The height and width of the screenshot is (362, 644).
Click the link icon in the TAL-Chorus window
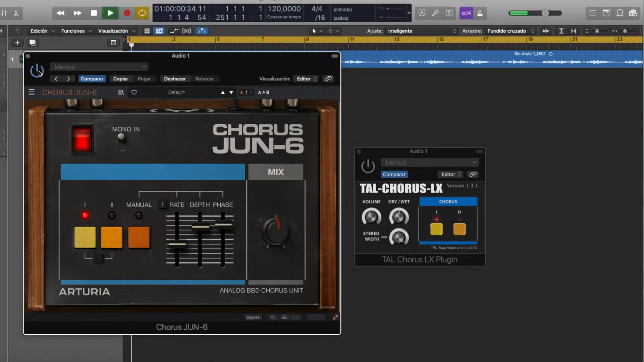click(x=473, y=174)
